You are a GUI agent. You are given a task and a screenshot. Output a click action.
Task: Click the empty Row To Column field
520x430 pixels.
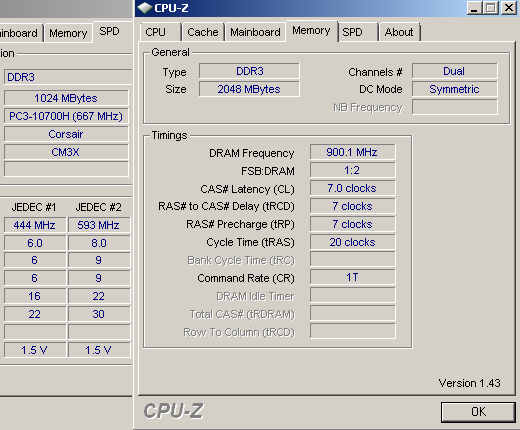coord(353,331)
